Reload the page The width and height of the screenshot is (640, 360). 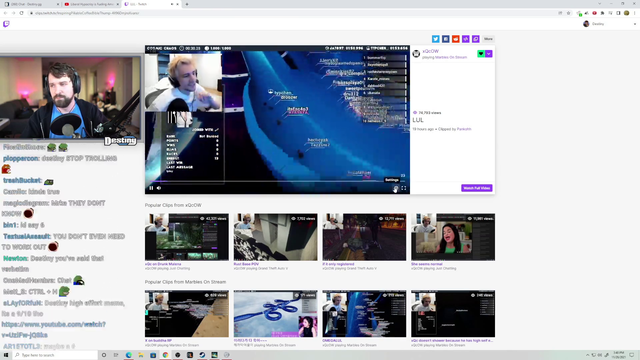click(x=21, y=13)
